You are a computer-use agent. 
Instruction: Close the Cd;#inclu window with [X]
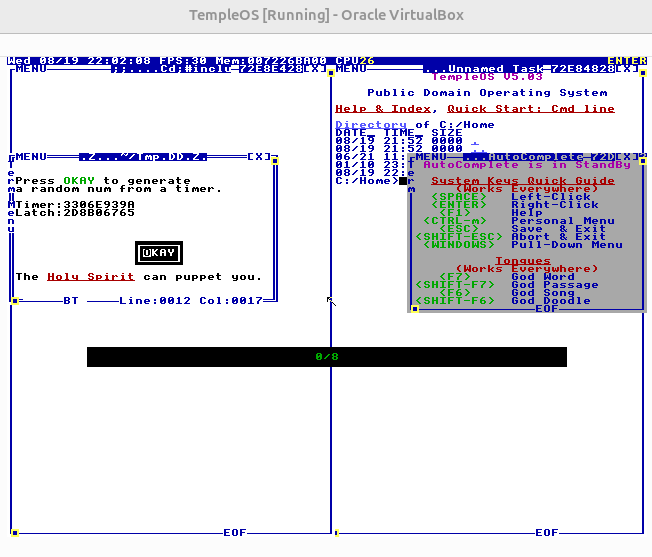point(315,69)
